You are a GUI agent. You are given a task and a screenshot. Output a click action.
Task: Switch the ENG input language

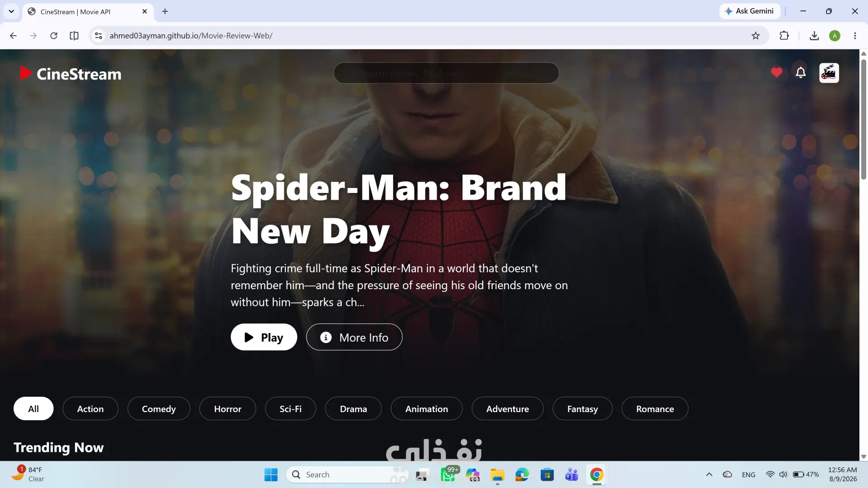coord(749,475)
